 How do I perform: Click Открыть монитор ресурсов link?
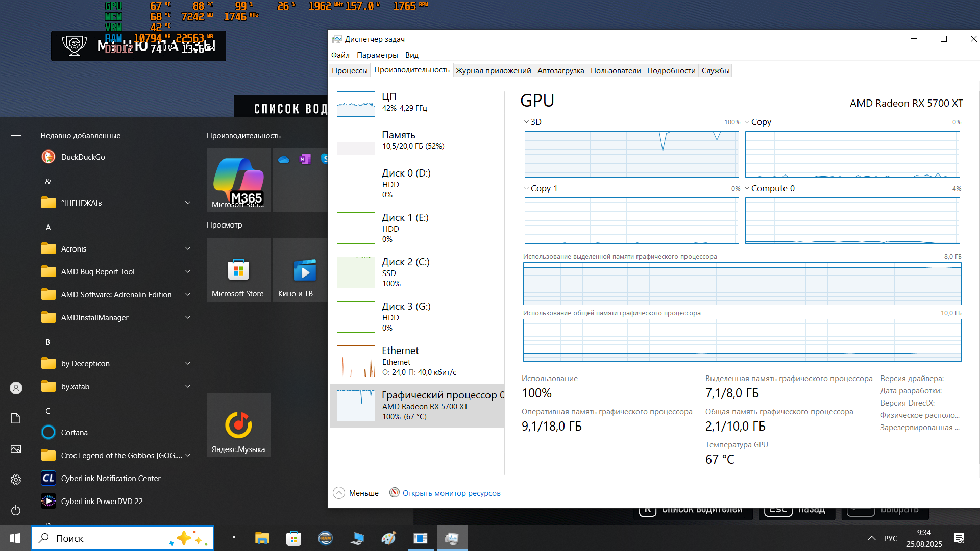pos(451,493)
